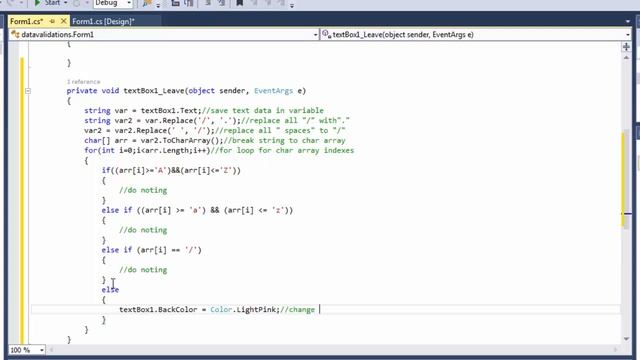The height and width of the screenshot is (360, 640).
Task: Click the bookmark icon in the toolbar
Action: [240, 3]
